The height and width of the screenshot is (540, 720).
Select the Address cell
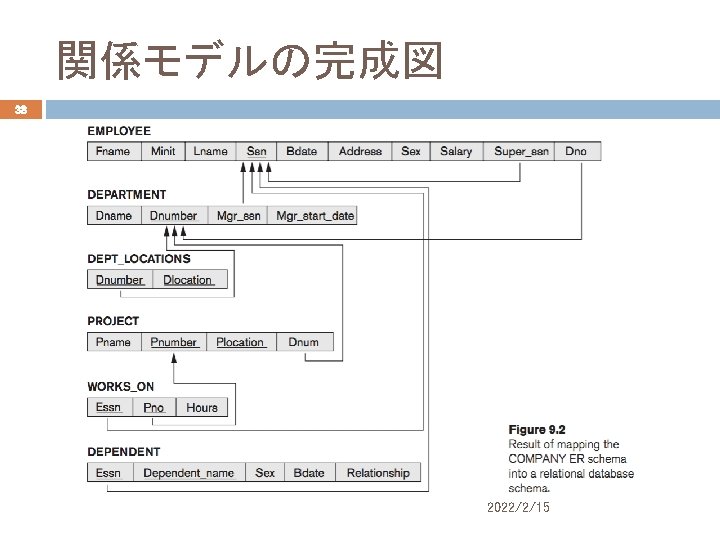pos(360,152)
